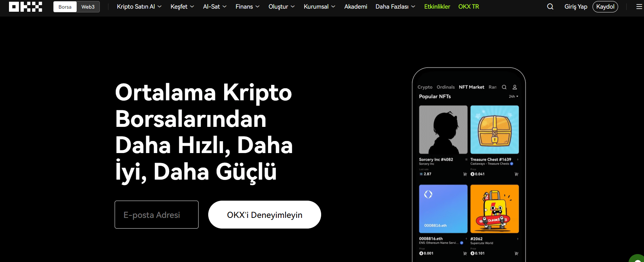Click the Kaydol button
Image resolution: width=644 pixels, height=262 pixels.
click(x=605, y=7)
